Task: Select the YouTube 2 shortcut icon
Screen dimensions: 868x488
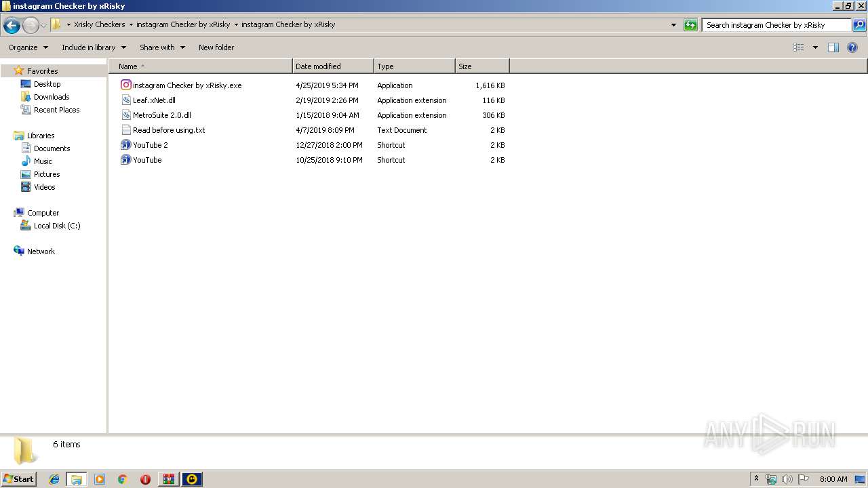Action: [125, 145]
